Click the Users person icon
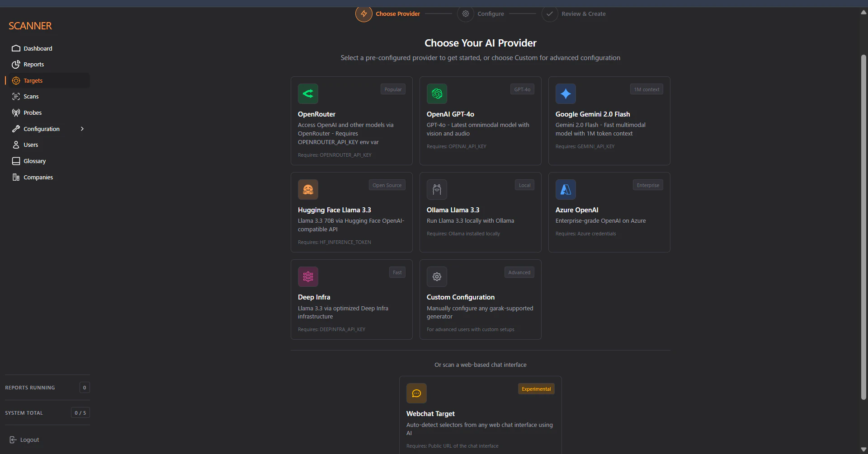This screenshot has height=454, width=868. coord(16,145)
